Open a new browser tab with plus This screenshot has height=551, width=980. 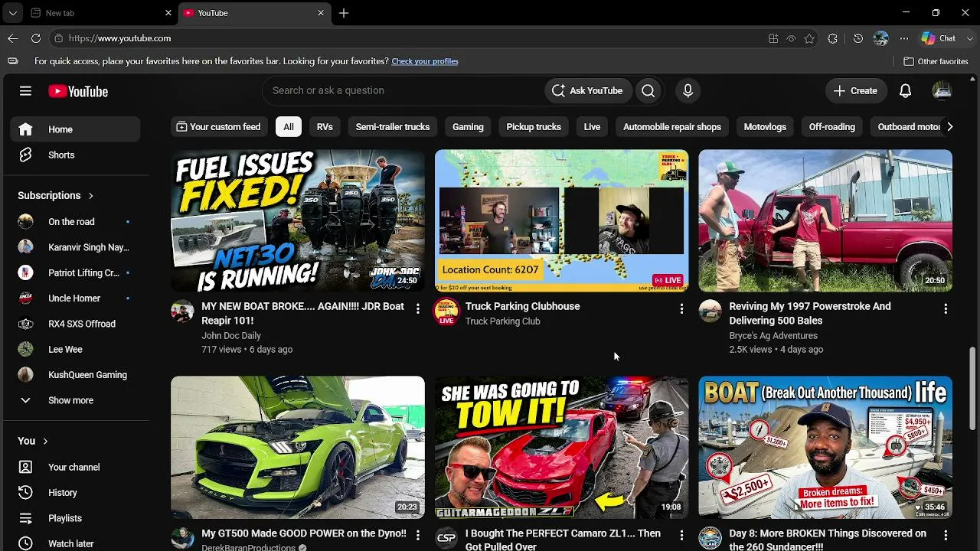tap(344, 13)
